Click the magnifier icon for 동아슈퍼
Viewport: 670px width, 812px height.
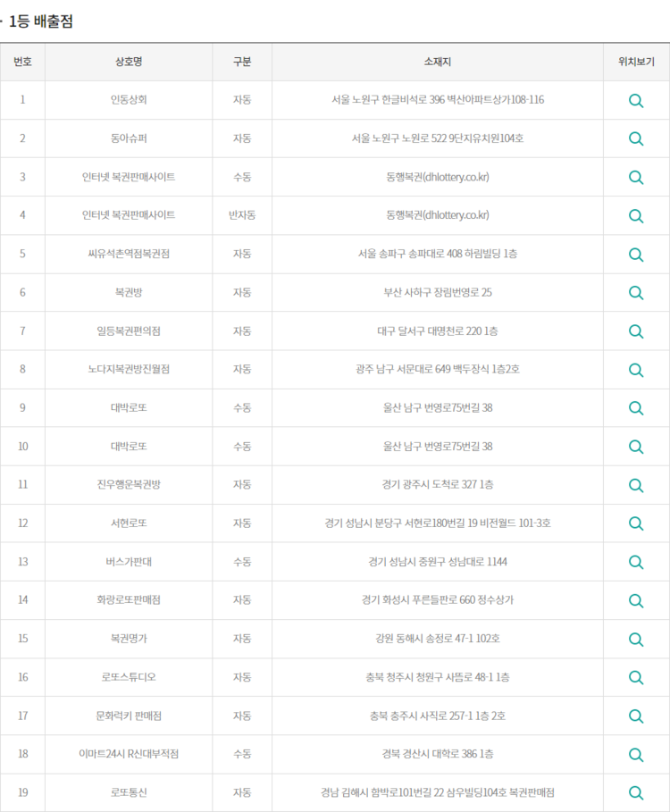[x=636, y=138]
